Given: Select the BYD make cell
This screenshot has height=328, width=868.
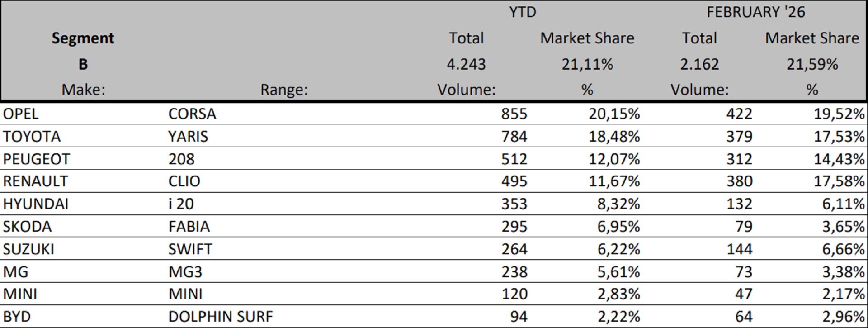Looking at the screenshot, I should 17,316.
